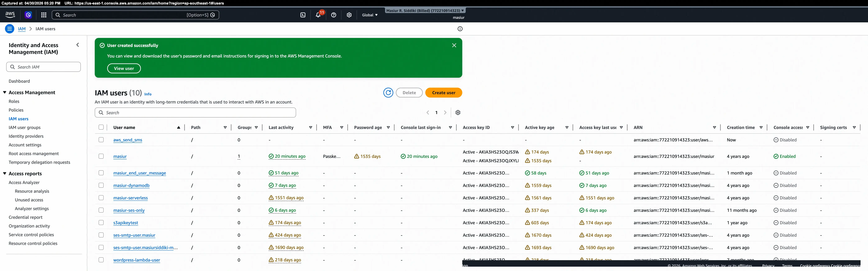Tick checkbox for masiur_end_user_message
The width and height of the screenshot is (868, 271).
101,173
